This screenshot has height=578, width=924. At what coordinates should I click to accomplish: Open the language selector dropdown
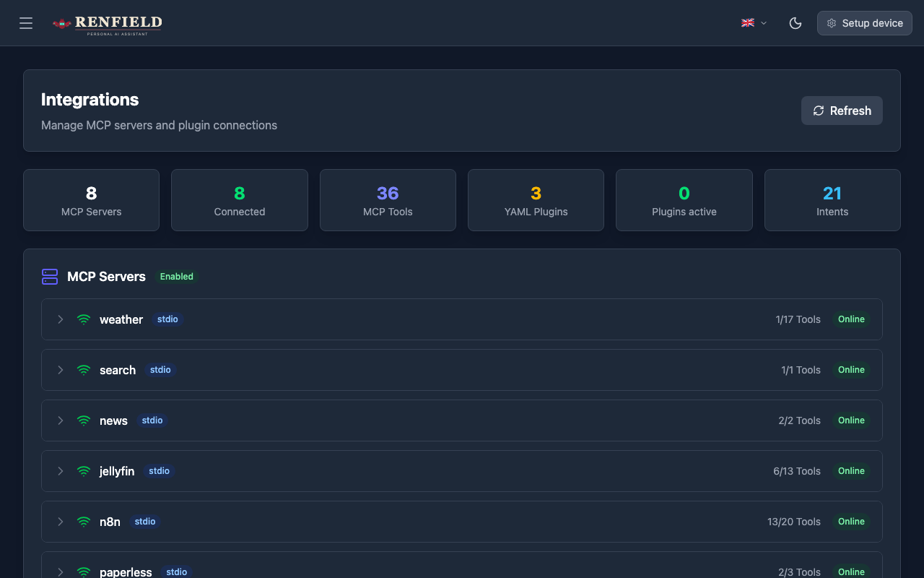(753, 23)
